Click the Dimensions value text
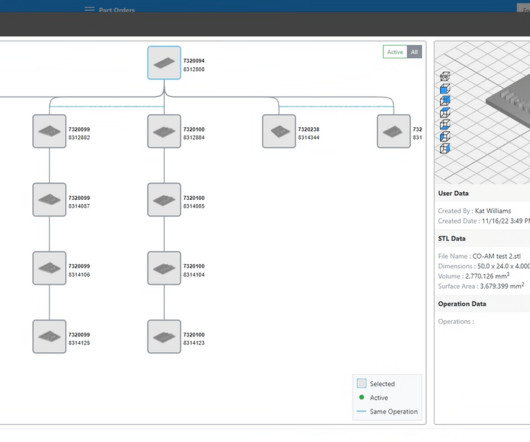Screen dimensions: 530x442 (504, 266)
